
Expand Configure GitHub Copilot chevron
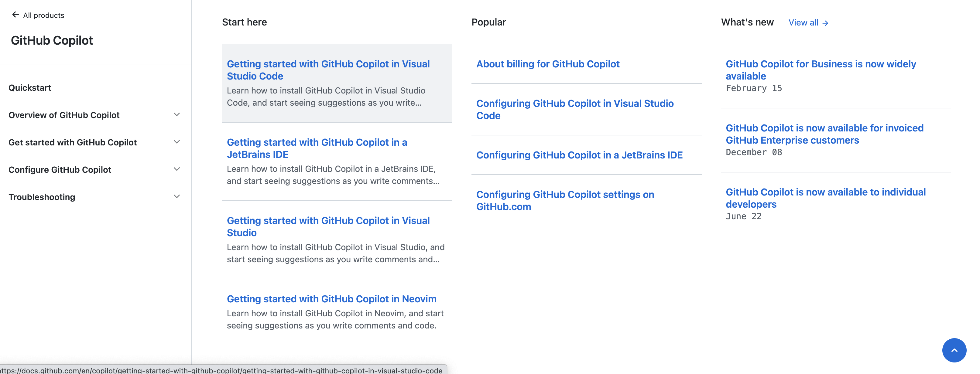click(x=176, y=169)
